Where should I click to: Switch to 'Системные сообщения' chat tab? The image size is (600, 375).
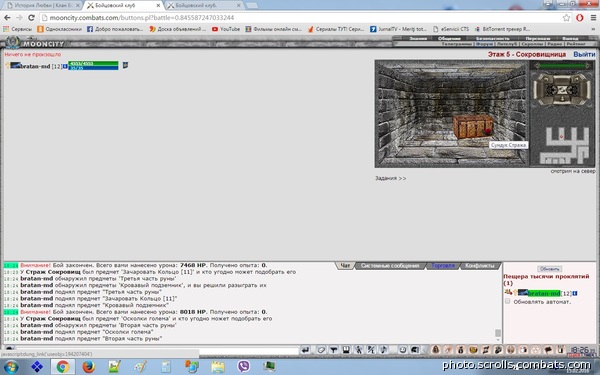(x=390, y=266)
